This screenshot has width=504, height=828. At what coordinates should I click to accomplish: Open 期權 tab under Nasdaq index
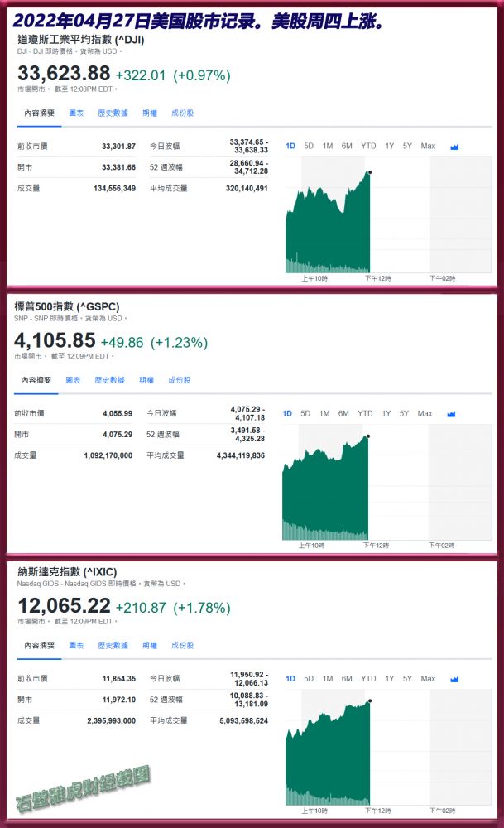coord(150,645)
